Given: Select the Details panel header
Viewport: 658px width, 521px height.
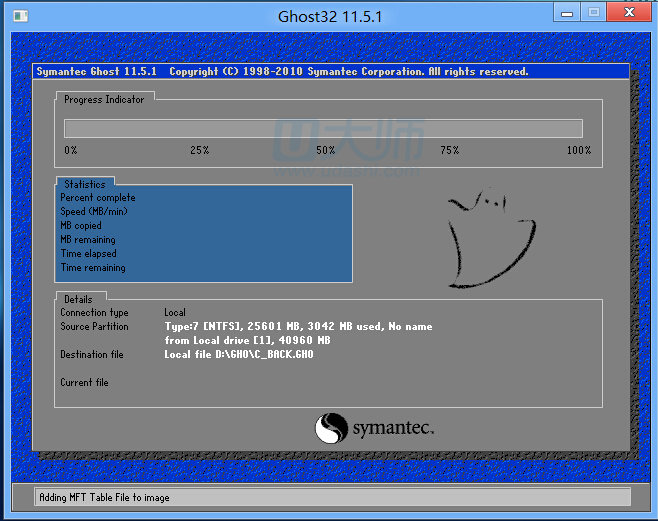Looking at the screenshot, I should tap(78, 299).
